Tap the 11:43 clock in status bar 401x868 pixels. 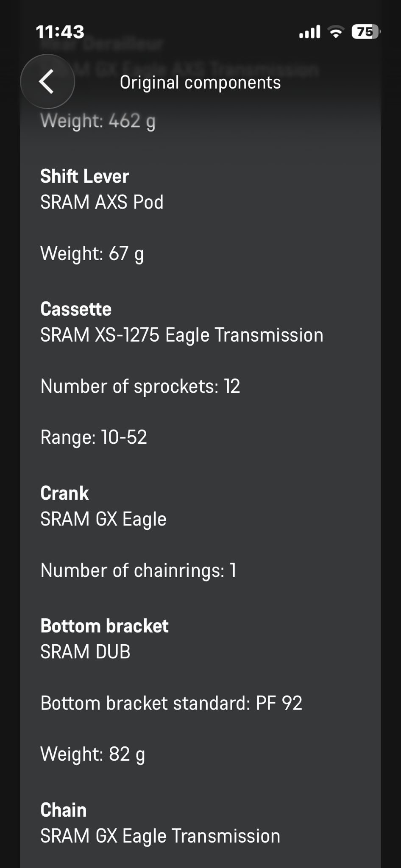pyautogui.click(x=60, y=32)
